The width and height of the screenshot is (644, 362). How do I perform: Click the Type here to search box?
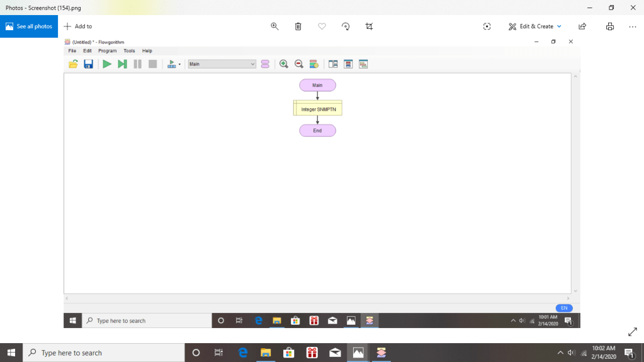[x=104, y=353]
